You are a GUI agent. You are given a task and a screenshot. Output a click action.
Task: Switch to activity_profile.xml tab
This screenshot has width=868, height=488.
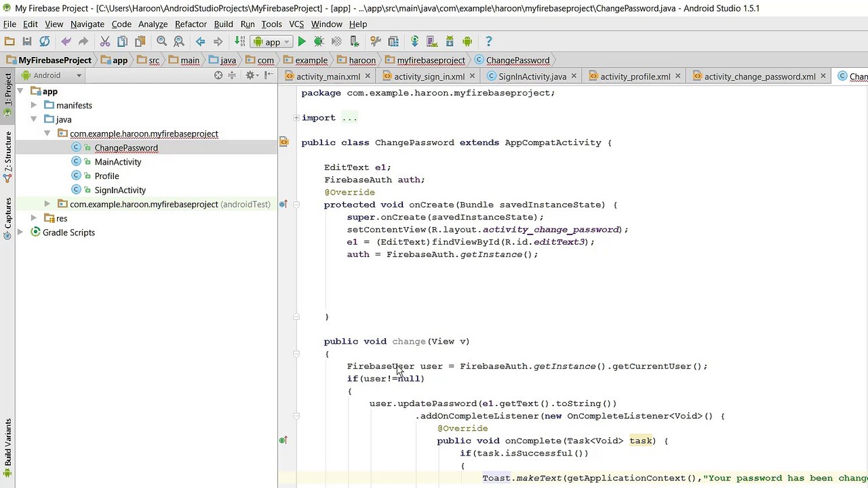tap(635, 77)
